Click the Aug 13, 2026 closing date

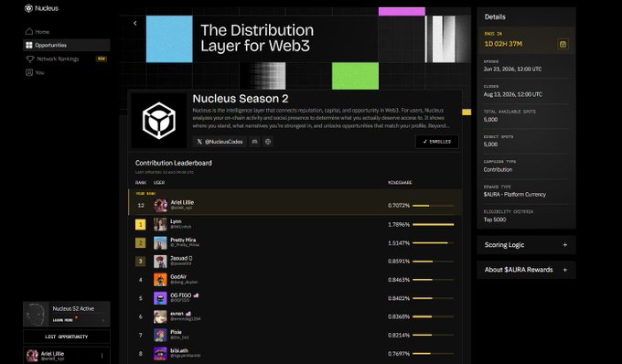tap(512, 94)
